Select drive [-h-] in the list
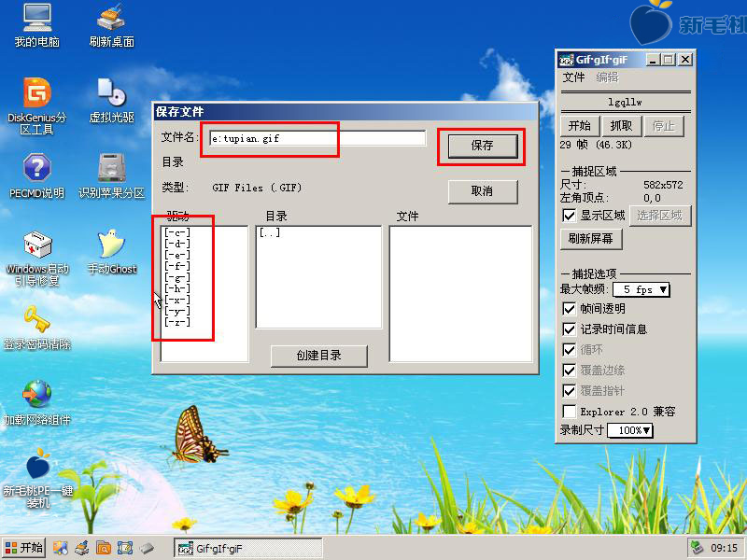 (176, 288)
